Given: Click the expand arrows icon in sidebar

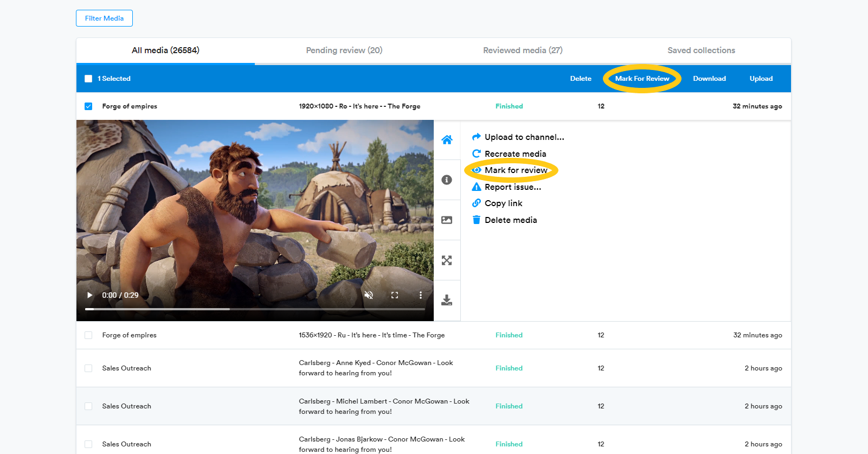Looking at the screenshot, I should pyautogui.click(x=447, y=260).
